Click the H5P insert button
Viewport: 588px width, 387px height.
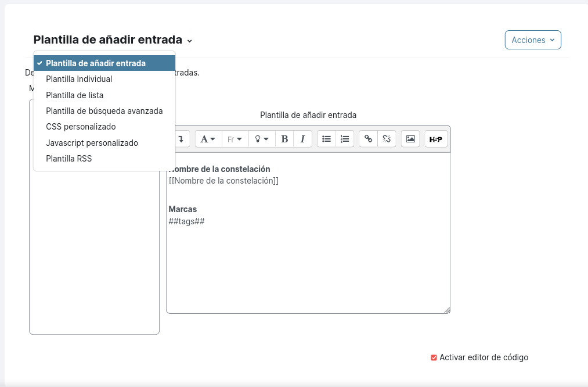pos(436,139)
